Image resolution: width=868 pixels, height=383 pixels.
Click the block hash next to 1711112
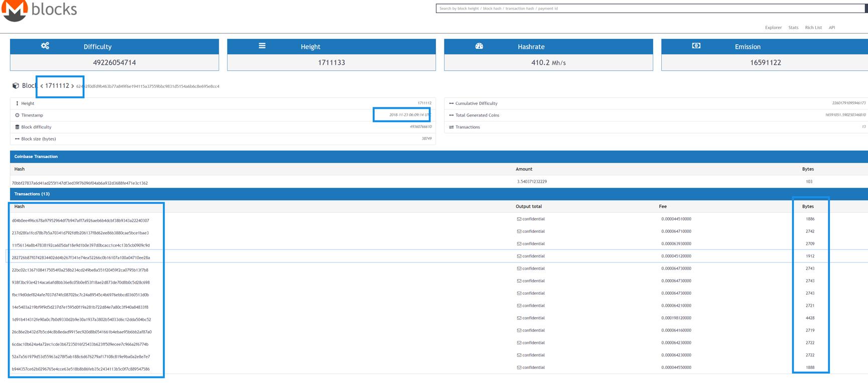tap(148, 86)
